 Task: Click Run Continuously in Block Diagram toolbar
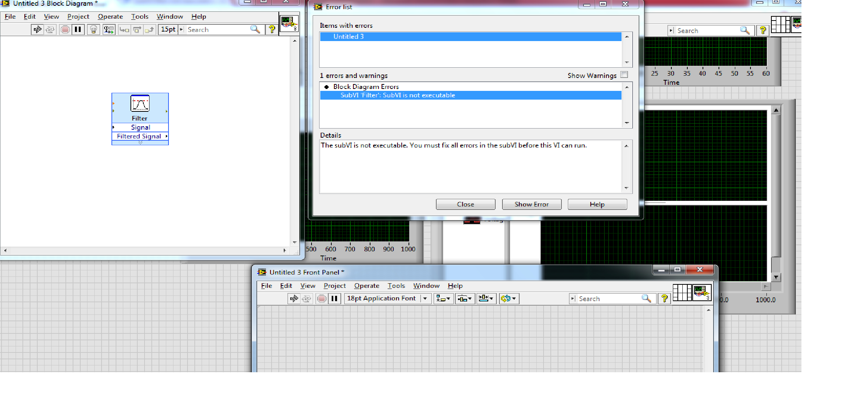tap(50, 30)
